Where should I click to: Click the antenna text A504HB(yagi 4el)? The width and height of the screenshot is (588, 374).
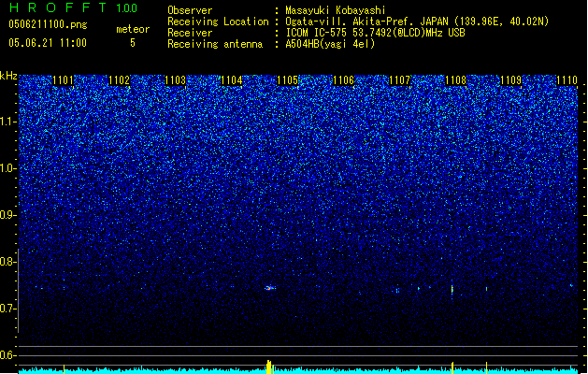330,44
